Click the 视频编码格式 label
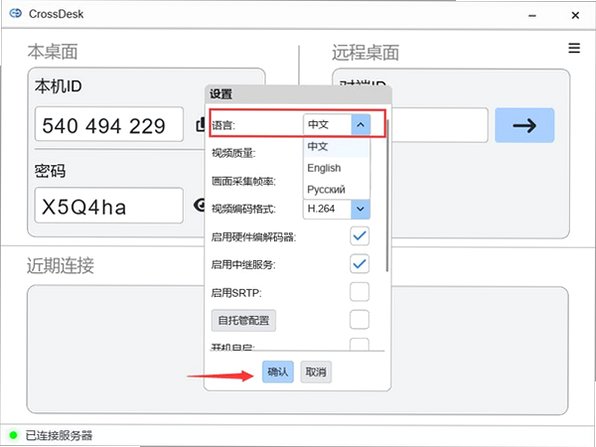This screenshot has width=596, height=447. (244, 209)
